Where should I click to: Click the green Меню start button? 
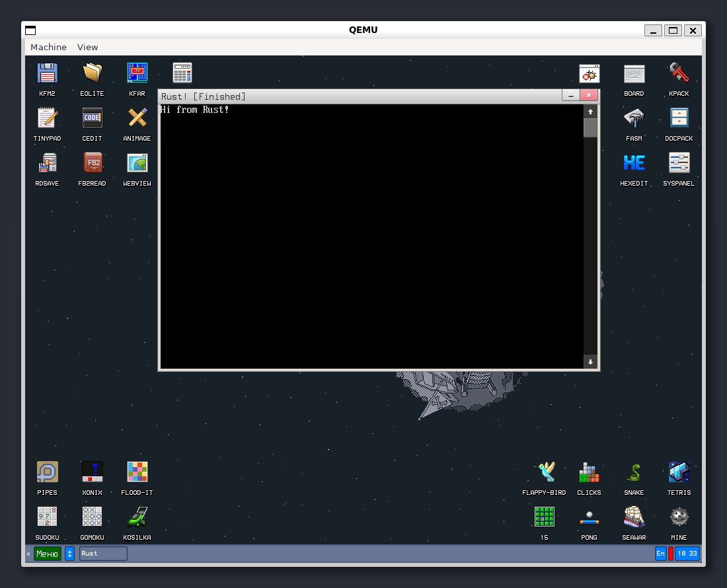tap(48, 554)
